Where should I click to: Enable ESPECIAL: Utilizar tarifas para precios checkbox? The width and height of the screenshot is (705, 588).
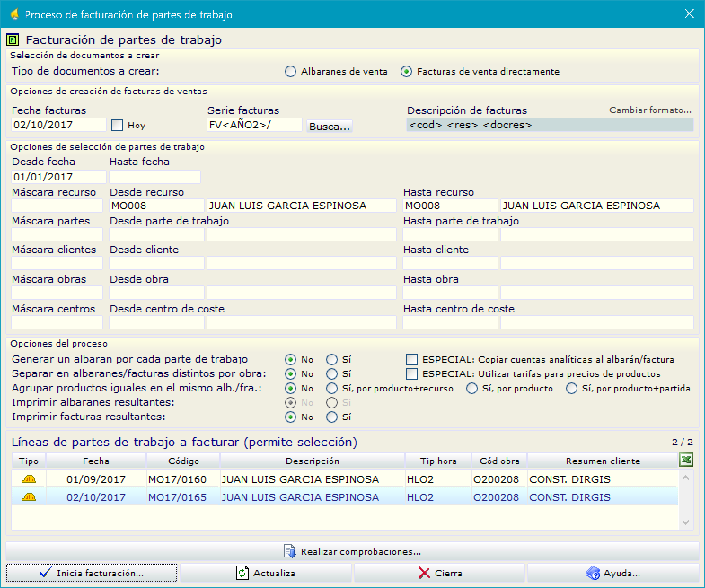(412, 374)
